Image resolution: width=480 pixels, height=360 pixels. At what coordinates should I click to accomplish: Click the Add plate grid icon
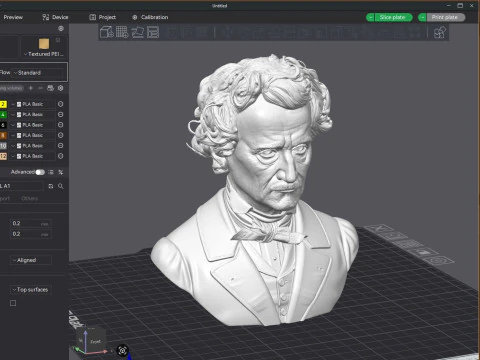pyautogui.click(x=122, y=32)
